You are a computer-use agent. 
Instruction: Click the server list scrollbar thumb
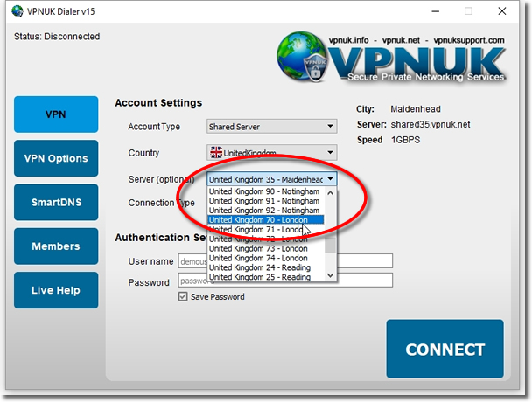click(330, 245)
